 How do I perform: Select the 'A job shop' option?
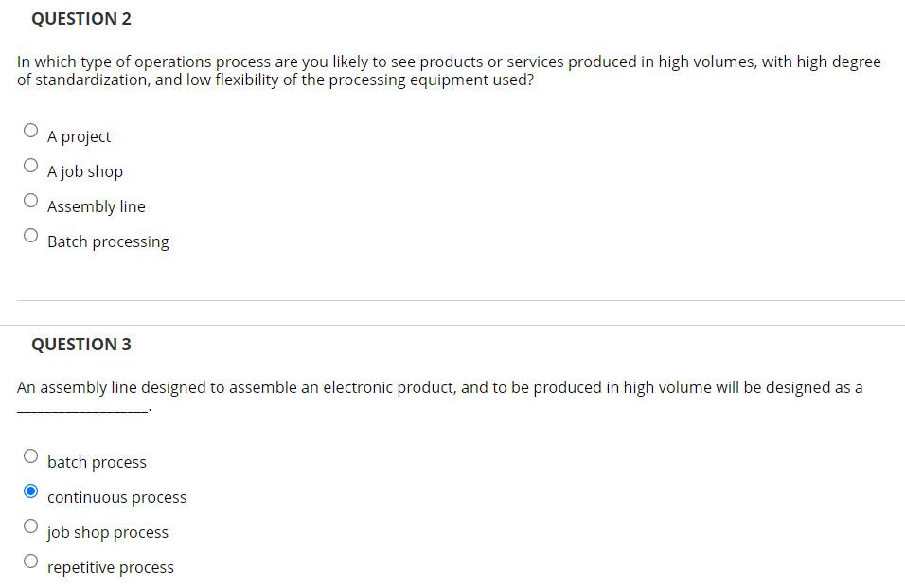(x=30, y=164)
